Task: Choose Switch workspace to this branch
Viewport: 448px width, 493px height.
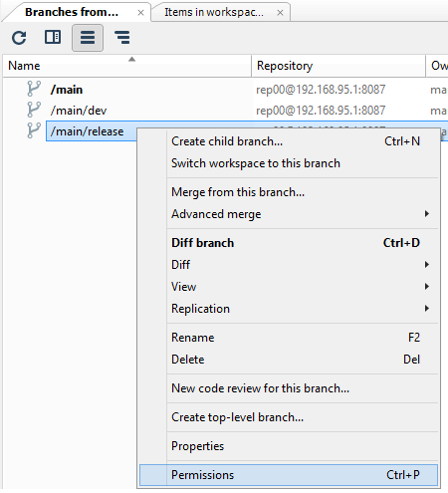Action: [289, 163]
